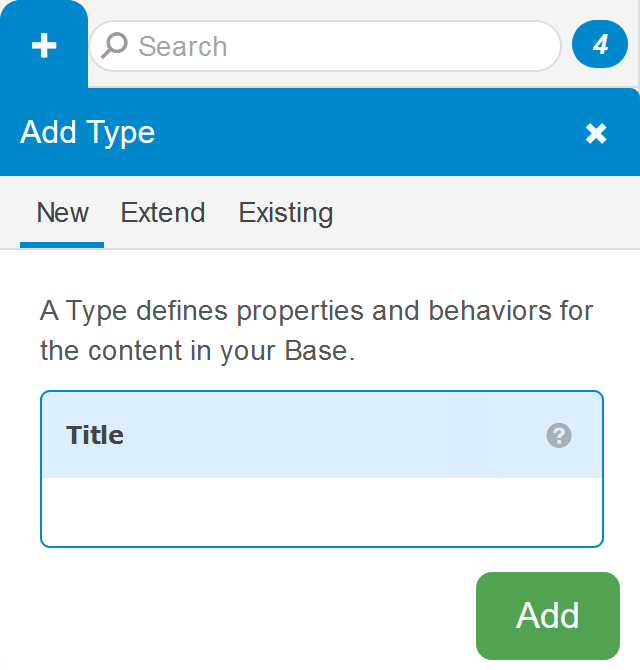The width and height of the screenshot is (640, 670).
Task: Click empty tab strip right of Existing
Action: (480, 213)
